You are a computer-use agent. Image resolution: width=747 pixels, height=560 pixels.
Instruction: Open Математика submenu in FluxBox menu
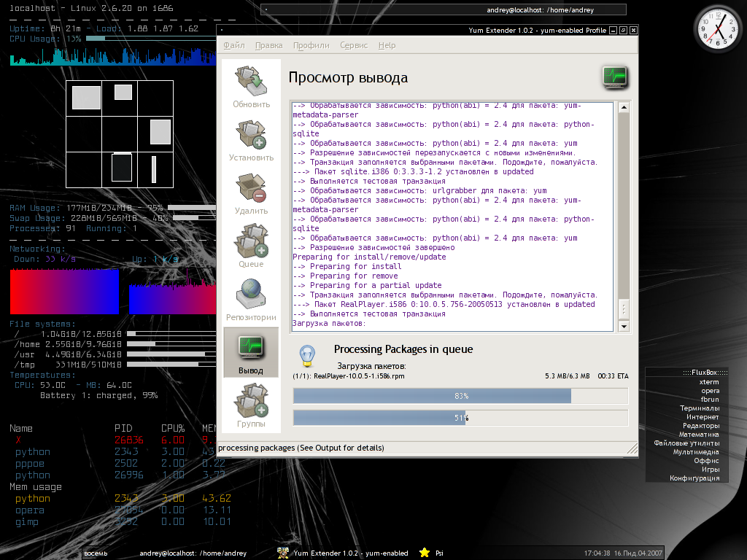[x=699, y=435]
